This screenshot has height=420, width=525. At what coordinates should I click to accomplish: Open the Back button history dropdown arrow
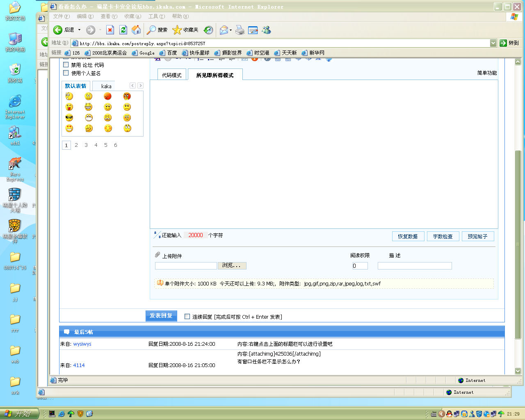[79, 30]
